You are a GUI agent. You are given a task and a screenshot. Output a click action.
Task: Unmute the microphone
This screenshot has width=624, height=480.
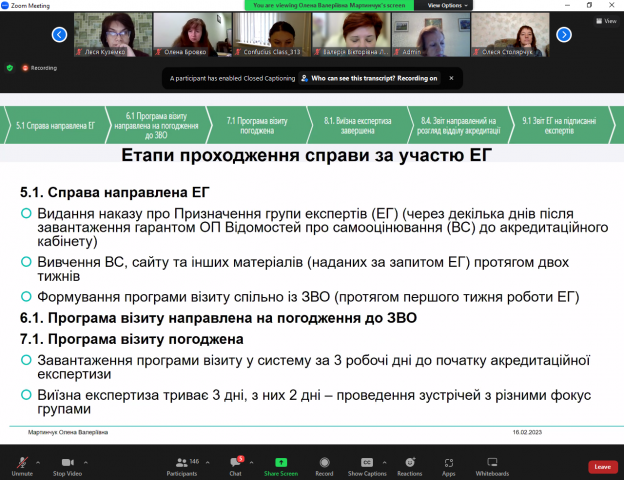(21, 464)
